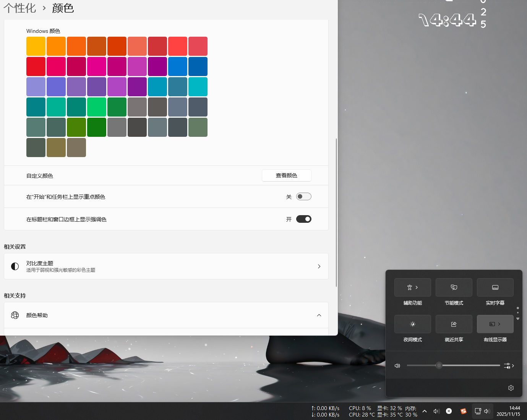Viewport: 527px width, 420px height.
Task: Click the "适用于弱视和强光敏感的彩色主题" description
Action: [x=61, y=270]
